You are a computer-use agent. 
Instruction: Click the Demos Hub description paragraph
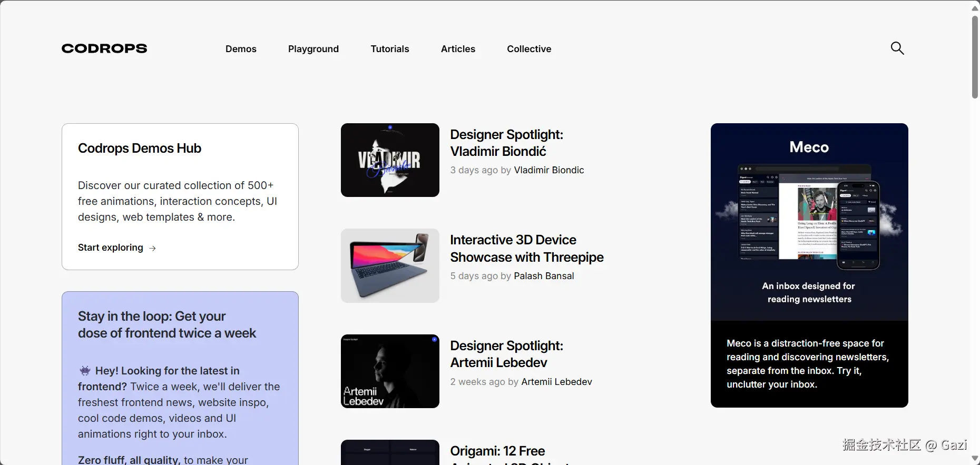(x=178, y=201)
